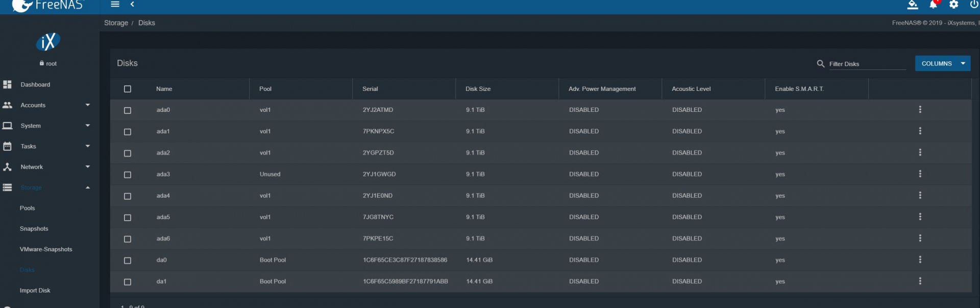The height and width of the screenshot is (308, 980).
Task: Open options menu for ada0 row
Action: 920,110
